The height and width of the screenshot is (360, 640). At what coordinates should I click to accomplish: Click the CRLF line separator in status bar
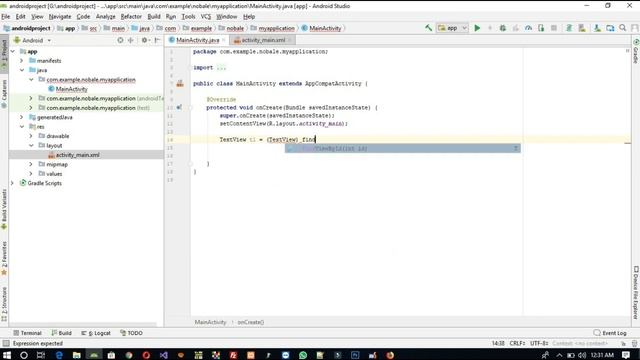(x=517, y=344)
